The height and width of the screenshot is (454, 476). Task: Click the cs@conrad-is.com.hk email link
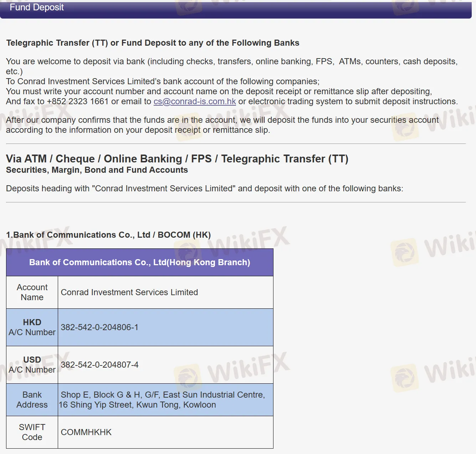(195, 101)
